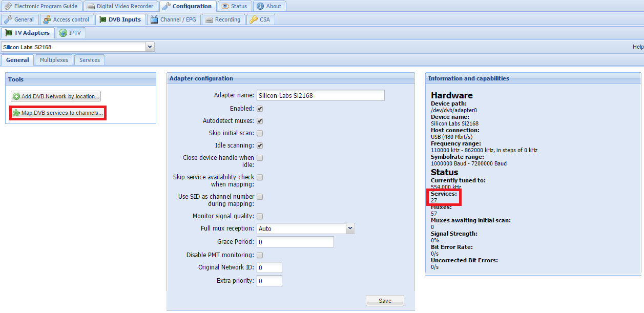The height and width of the screenshot is (313, 644).
Task: Open the Multiplexes sub-tab
Action: tap(54, 60)
